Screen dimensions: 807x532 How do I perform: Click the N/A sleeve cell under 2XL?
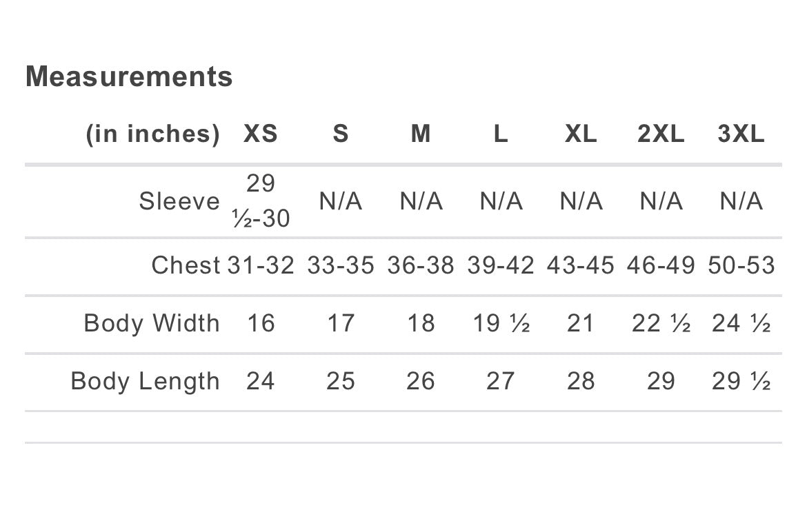661,201
